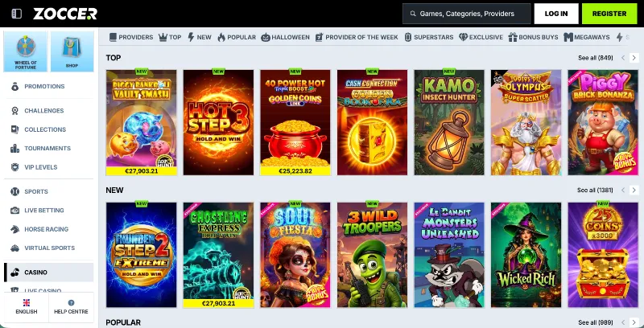Open 3 Wild Troopers game
This screenshot has width=644, height=328.
point(372,255)
